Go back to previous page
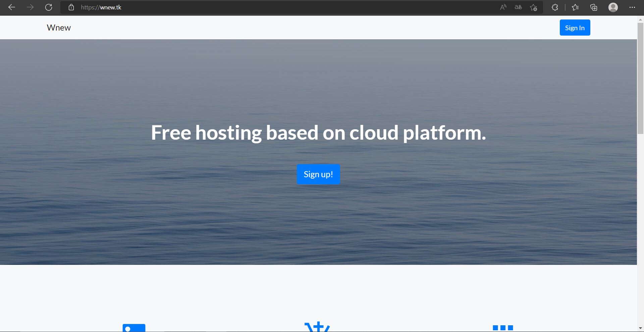 pos(12,7)
